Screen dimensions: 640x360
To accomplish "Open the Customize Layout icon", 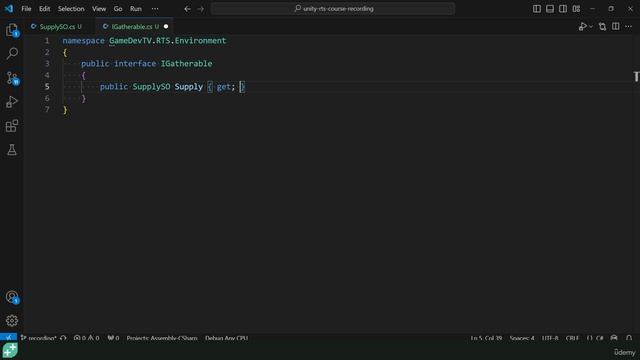I will click(x=576, y=9).
